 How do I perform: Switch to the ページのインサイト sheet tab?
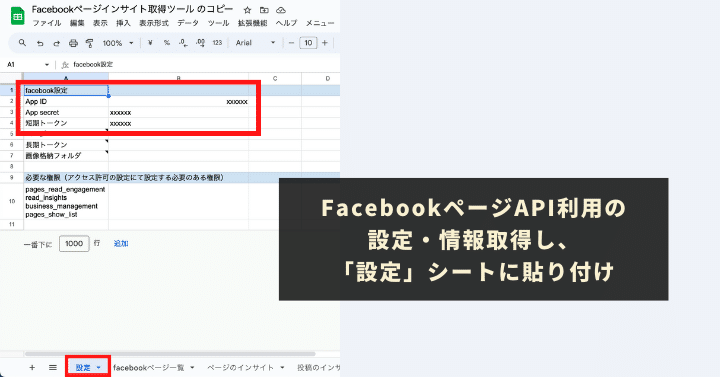pyautogui.click(x=240, y=368)
